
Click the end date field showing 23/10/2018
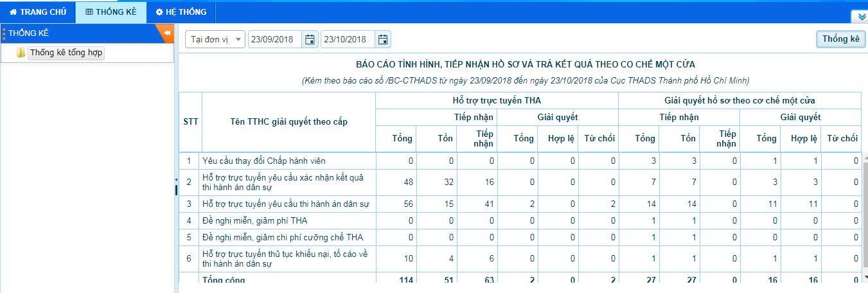coord(348,40)
